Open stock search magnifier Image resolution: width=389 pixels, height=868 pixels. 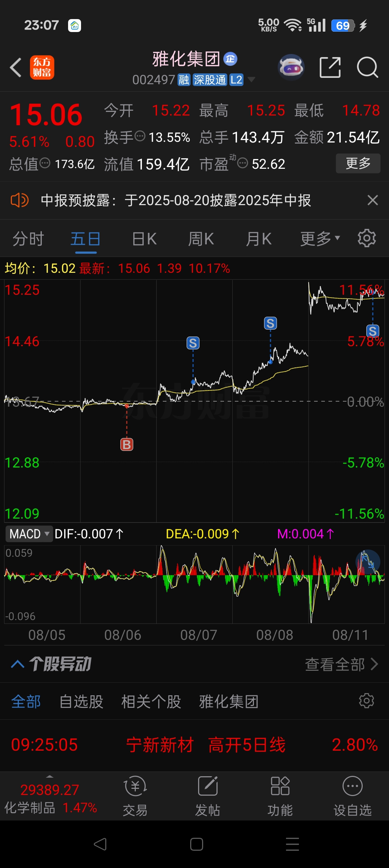click(367, 67)
